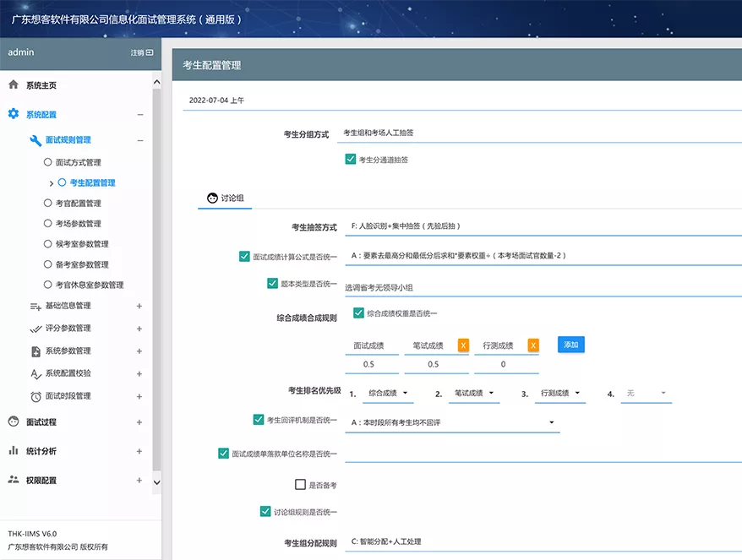
Task: Click the double-check icon for 评分参数管理
Action: pos(35,329)
